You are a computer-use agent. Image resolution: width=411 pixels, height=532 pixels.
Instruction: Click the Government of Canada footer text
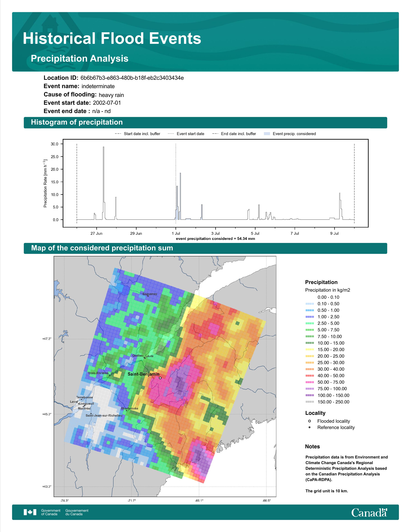pyautogui.click(x=51, y=512)
